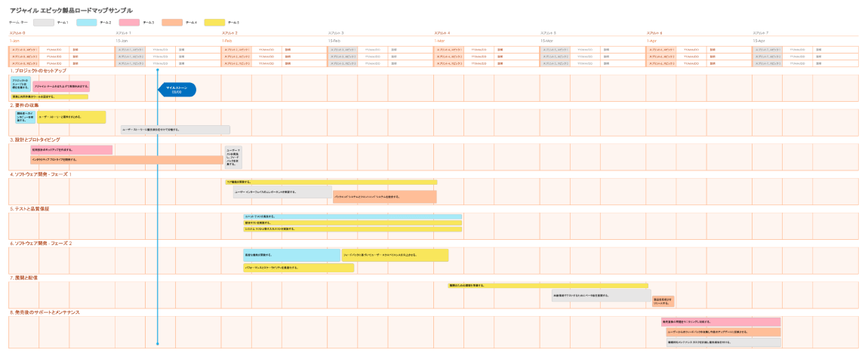Select the pink チーム 3 legend swatch
The height and width of the screenshot is (356, 868).
point(129,23)
